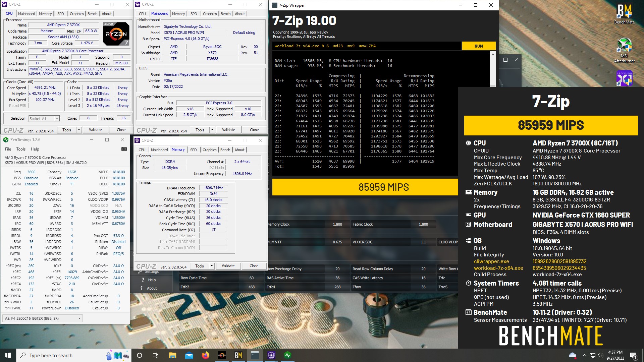Click the Cortana circle icon in taskbar
The image size is (644, 362).
click(x=140, y=355)
